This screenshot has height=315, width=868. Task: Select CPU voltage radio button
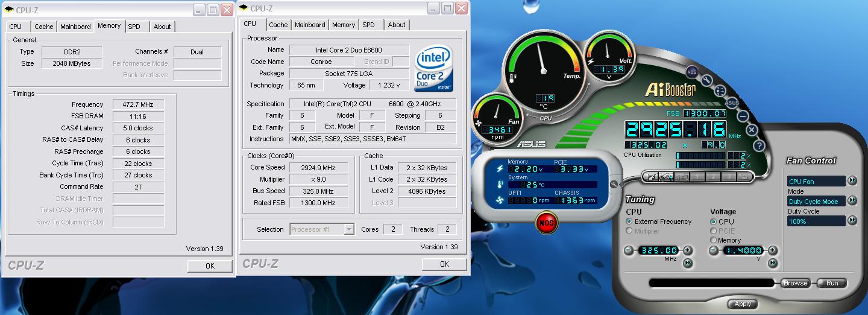click(714, 221)
